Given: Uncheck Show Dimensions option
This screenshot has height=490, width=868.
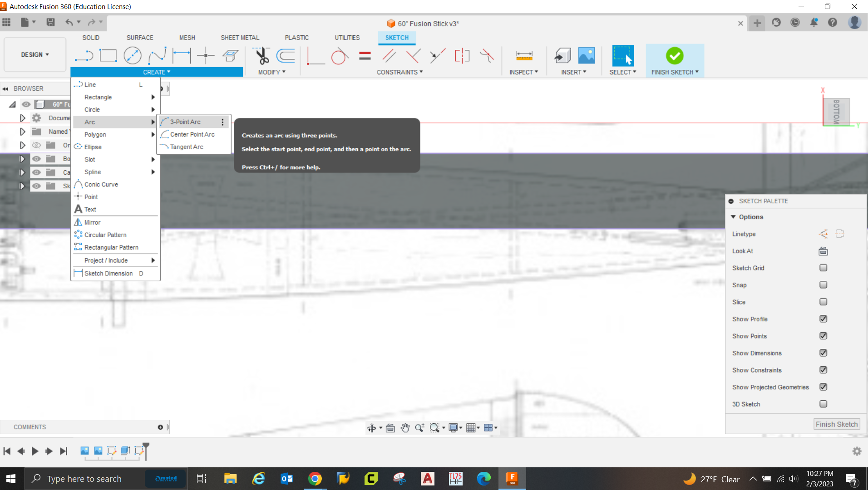Looking at the screenshot, I should tap(823, 353).
